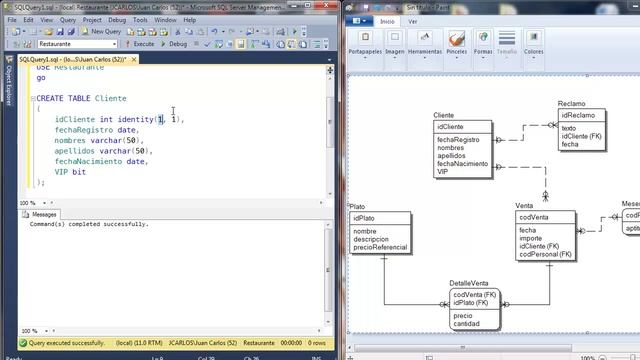Click the split editor icon above scrollbar

tap(330, 70)
